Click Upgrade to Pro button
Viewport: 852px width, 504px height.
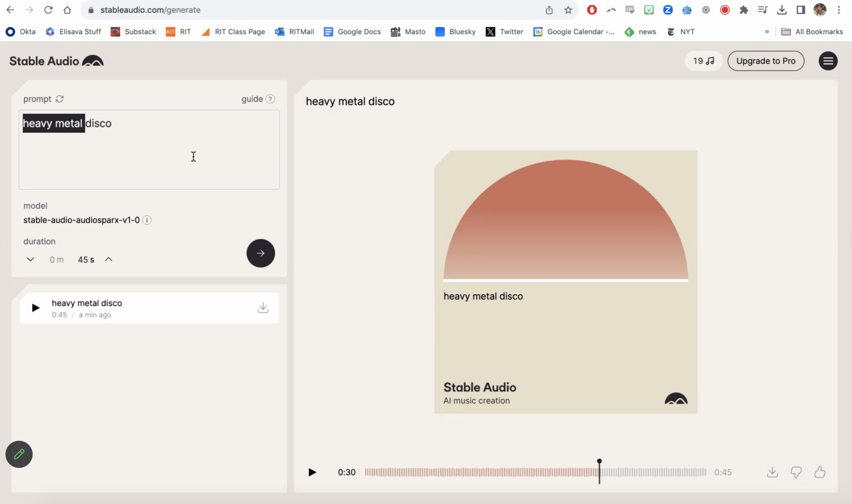(x=766, y=61)
